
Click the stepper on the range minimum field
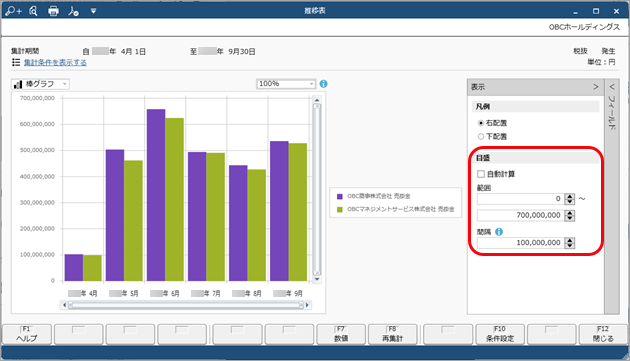(569, 199)
